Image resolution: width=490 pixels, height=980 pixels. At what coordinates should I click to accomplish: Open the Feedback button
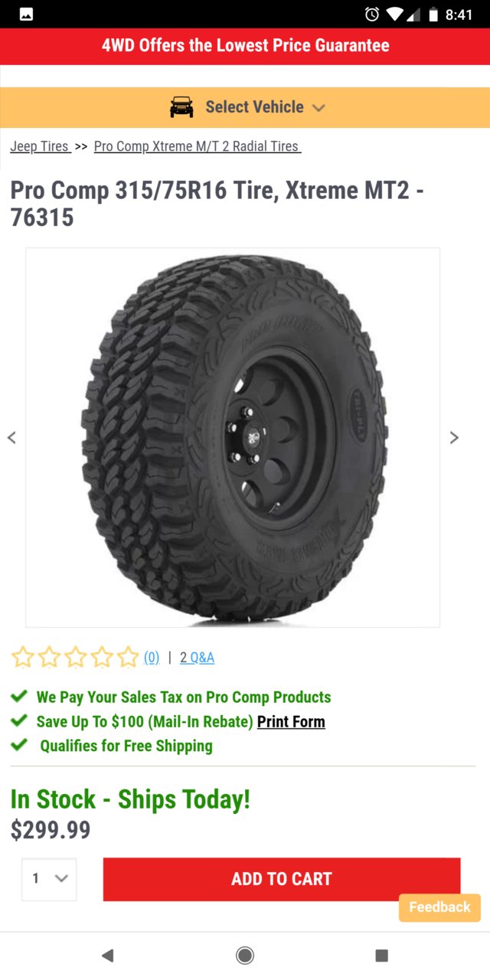[439, 907]
